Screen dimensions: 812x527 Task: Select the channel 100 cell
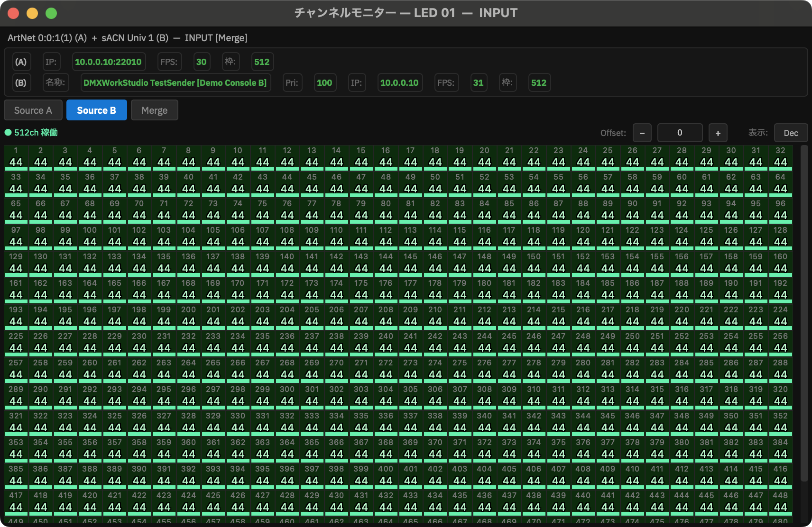pos(90,237)
